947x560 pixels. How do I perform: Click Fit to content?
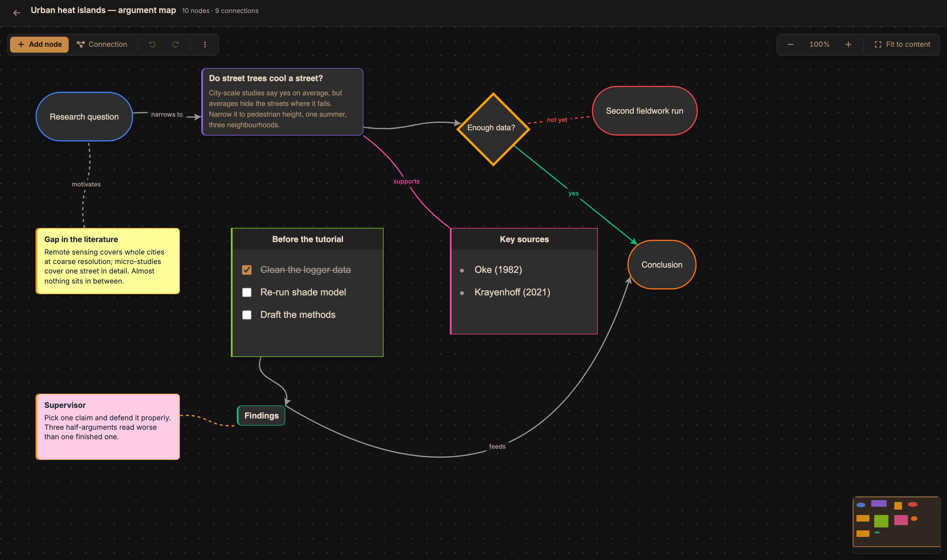[x=902, y=44]
